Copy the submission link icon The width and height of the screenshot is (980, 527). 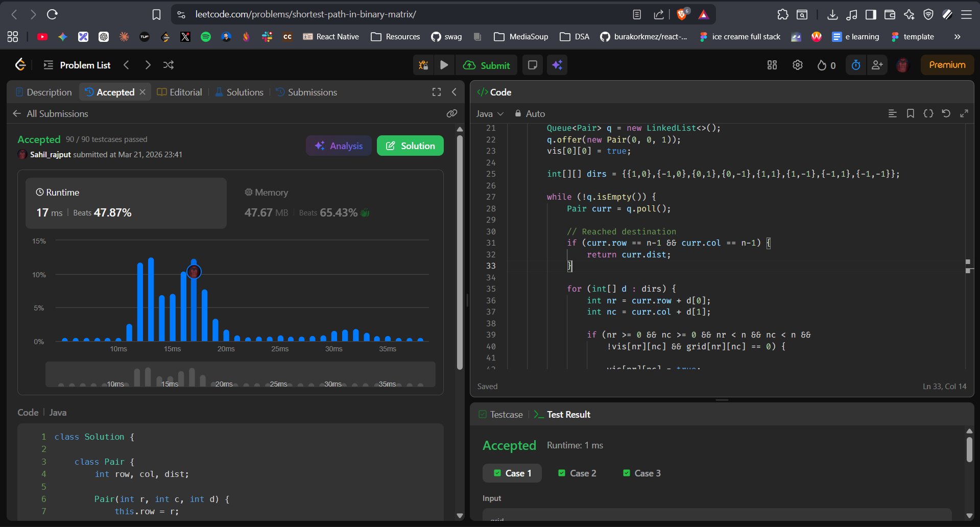point(451,113)
